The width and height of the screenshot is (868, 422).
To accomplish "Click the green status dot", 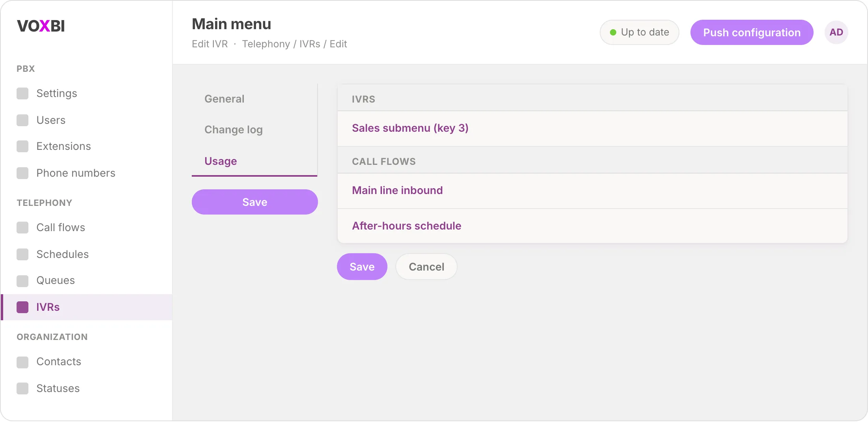I will [x=613, y=32].
